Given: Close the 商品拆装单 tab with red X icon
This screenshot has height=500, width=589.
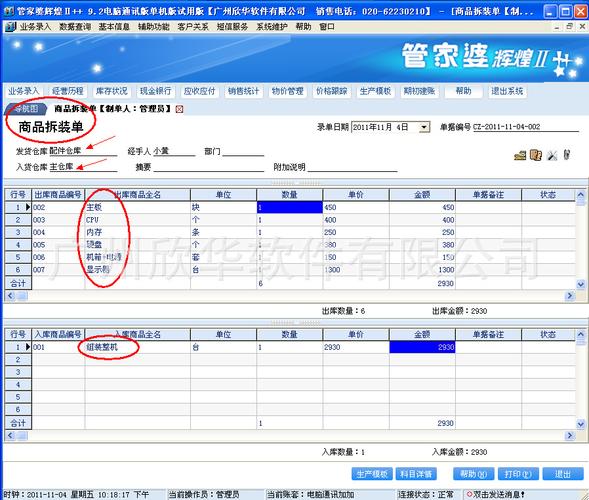Looking at the screenshot, I should click(x=180, y=109).
